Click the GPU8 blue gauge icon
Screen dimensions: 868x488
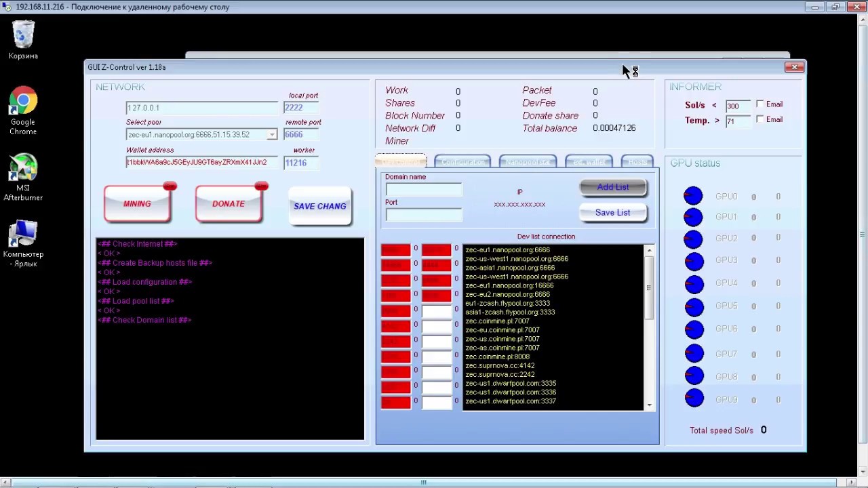click(694, 376)
